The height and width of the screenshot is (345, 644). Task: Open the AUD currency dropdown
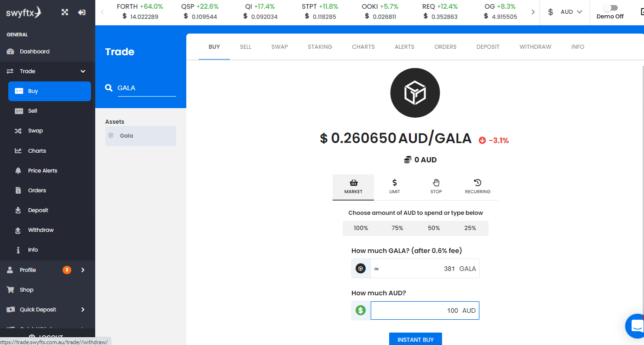(565, 12)
